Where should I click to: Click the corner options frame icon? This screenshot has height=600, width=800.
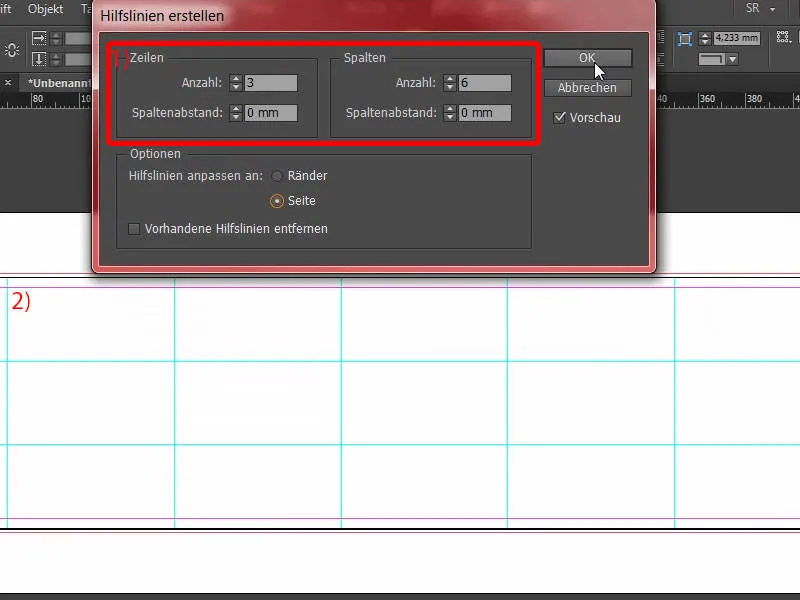click(x=685, y=39)
